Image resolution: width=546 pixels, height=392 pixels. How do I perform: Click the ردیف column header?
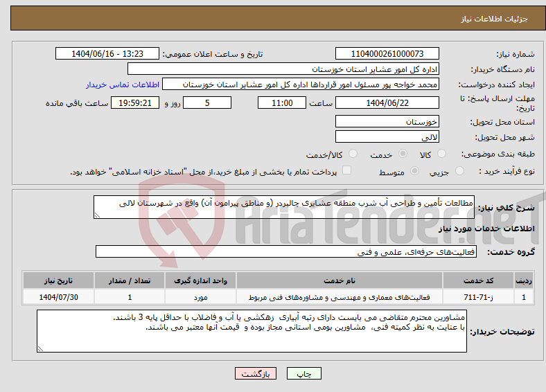tap(524, 280)
